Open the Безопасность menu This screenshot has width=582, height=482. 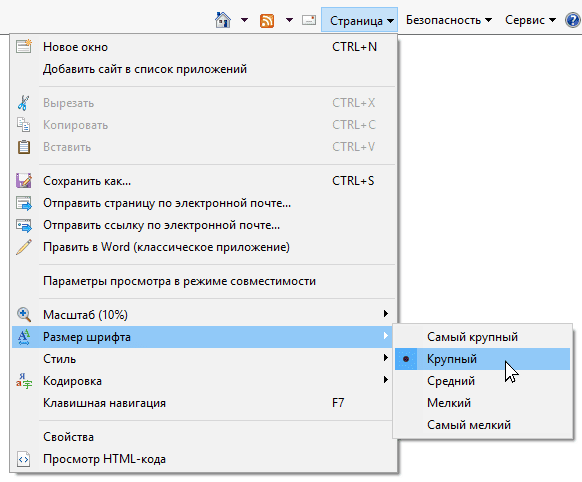pos(449,20)
